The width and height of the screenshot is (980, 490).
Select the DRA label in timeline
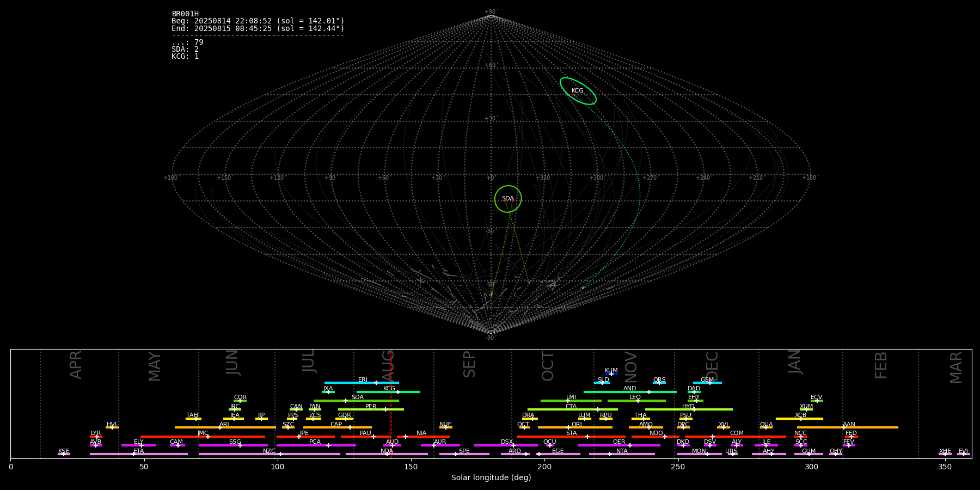tap(528, 415)
